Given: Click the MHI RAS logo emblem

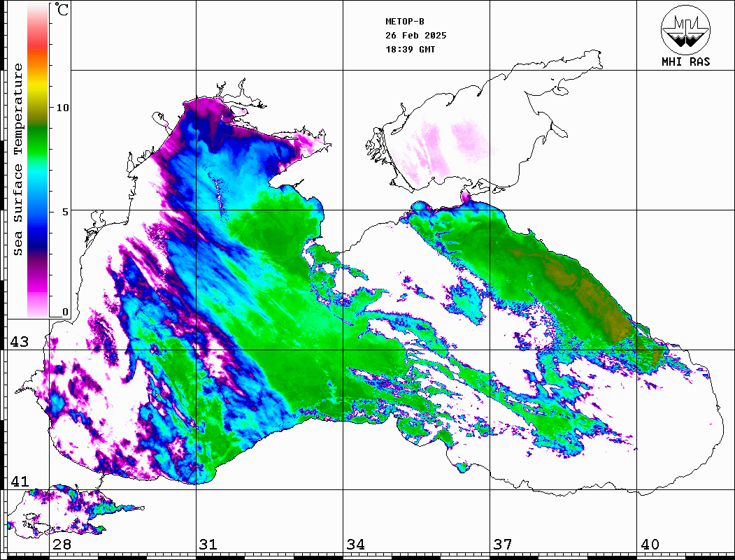Looking at the screenshot, I should coord(685,29).
